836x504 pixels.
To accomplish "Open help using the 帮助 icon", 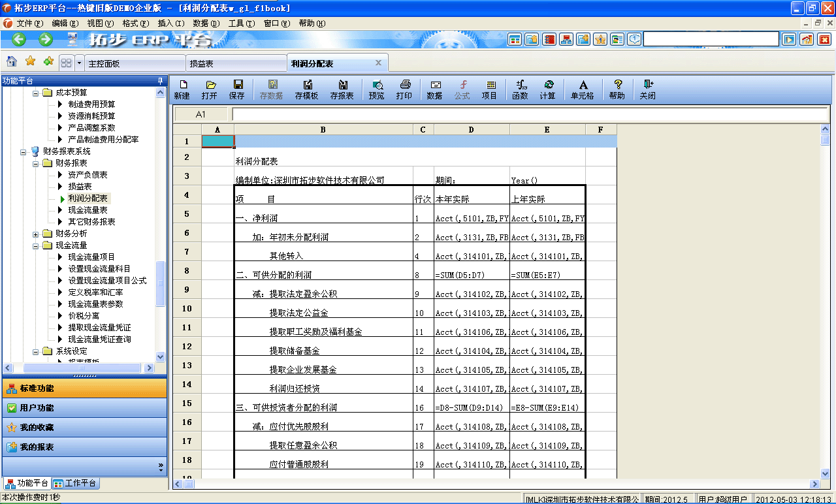I will (x=617, y=89).
